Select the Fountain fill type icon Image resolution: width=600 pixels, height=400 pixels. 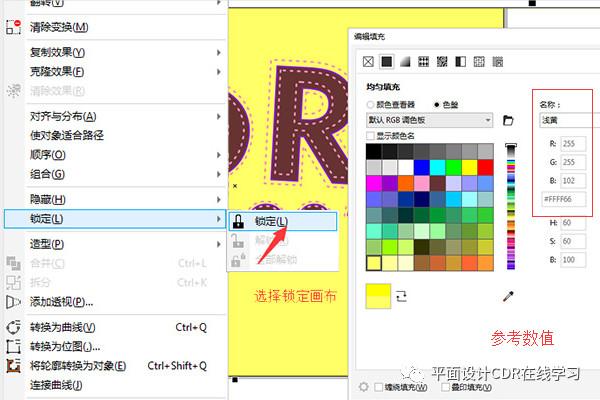tap(405, 62)
